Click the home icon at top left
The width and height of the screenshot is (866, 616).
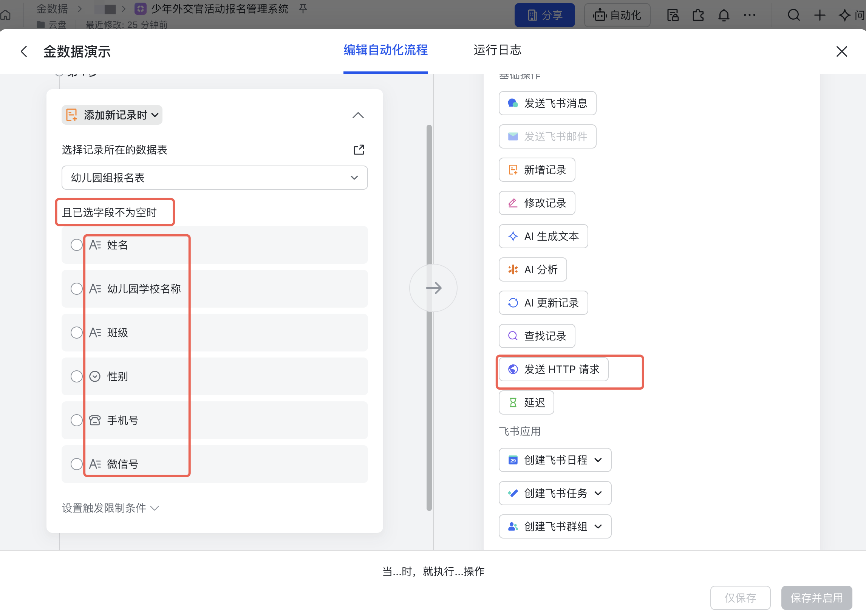point(6,15)
